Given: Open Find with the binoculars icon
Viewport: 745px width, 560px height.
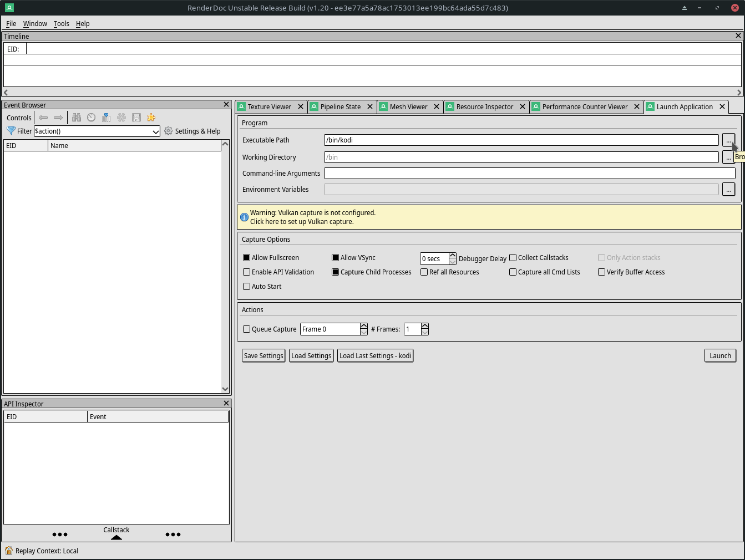Looking at the screenshot, I should click(x=77, y=118).
